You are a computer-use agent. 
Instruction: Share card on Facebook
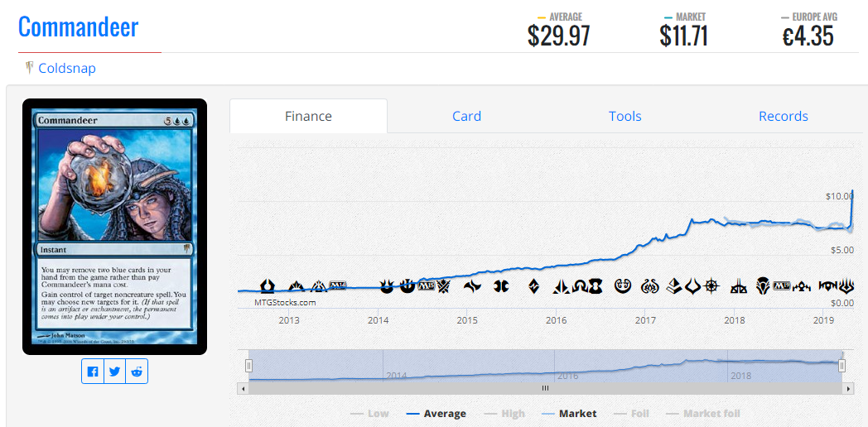click(x=93, y=372)
